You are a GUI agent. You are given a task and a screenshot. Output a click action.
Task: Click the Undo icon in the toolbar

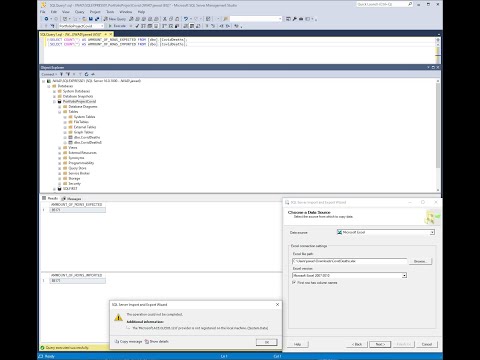[186, 19]
